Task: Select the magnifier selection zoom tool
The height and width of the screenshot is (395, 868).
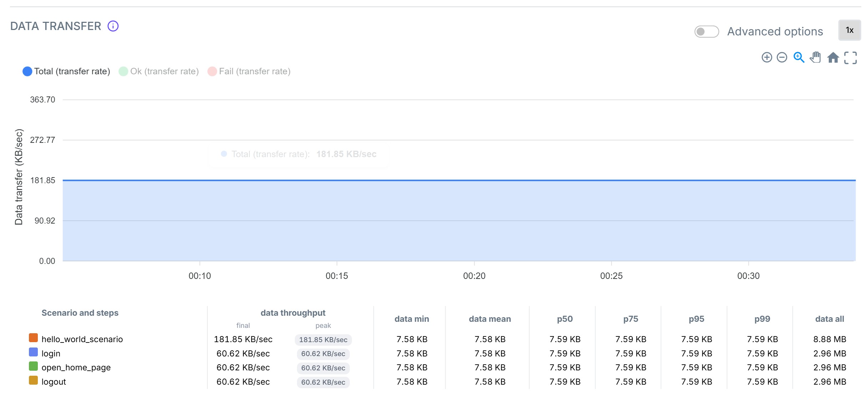Action: coord(799,57)
